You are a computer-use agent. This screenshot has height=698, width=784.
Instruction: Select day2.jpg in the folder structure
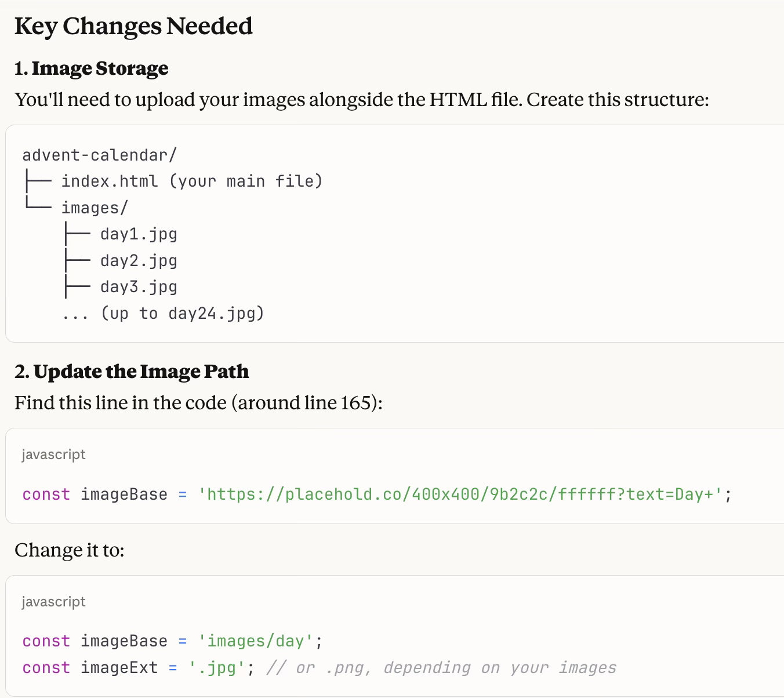tap(139, 261)
